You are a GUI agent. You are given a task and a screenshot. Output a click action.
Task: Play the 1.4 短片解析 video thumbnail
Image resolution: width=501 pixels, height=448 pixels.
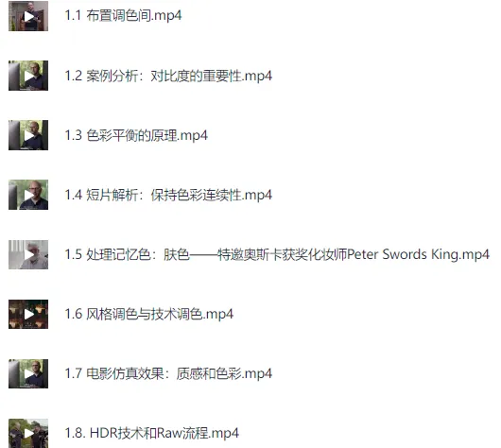point(28,195)
